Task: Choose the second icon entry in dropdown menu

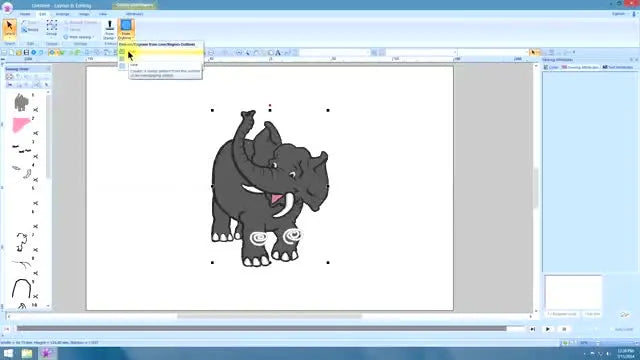Action: [x=122, y=59]
